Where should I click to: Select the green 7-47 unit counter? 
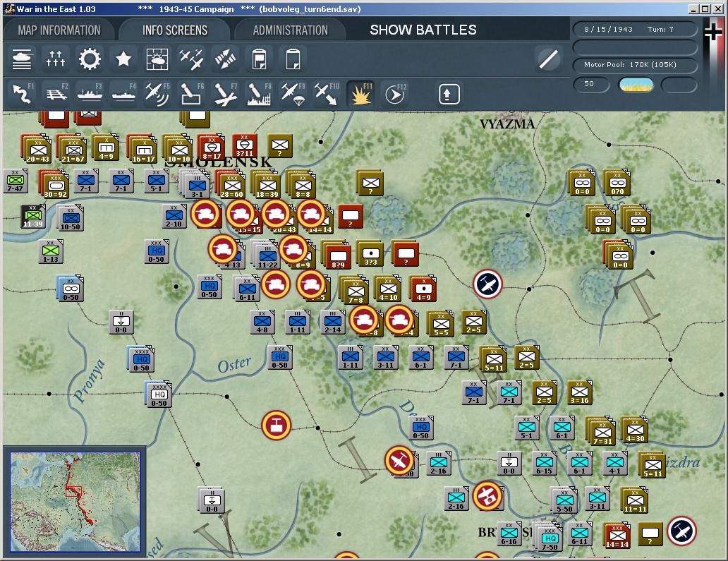15,181
